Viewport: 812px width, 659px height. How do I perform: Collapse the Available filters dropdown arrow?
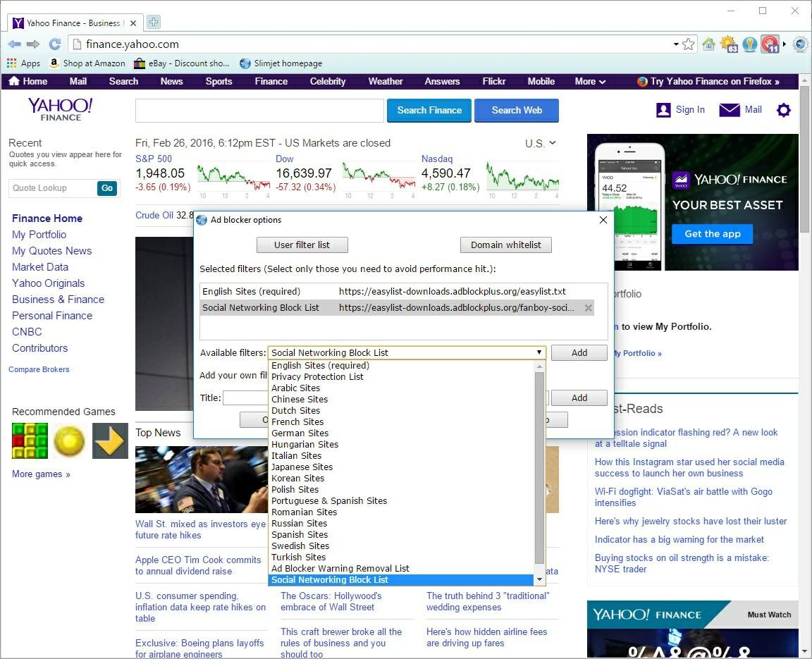(x=539, y=352)
